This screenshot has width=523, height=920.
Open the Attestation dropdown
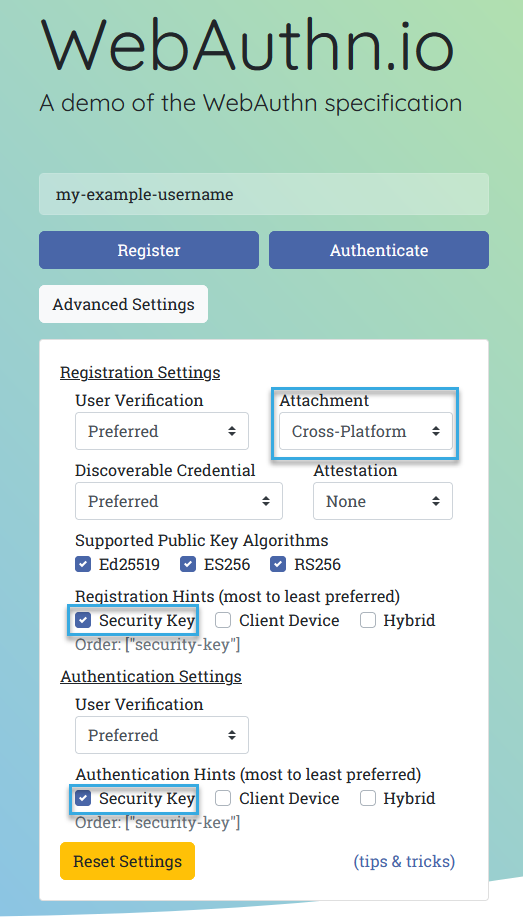(383, 501)
